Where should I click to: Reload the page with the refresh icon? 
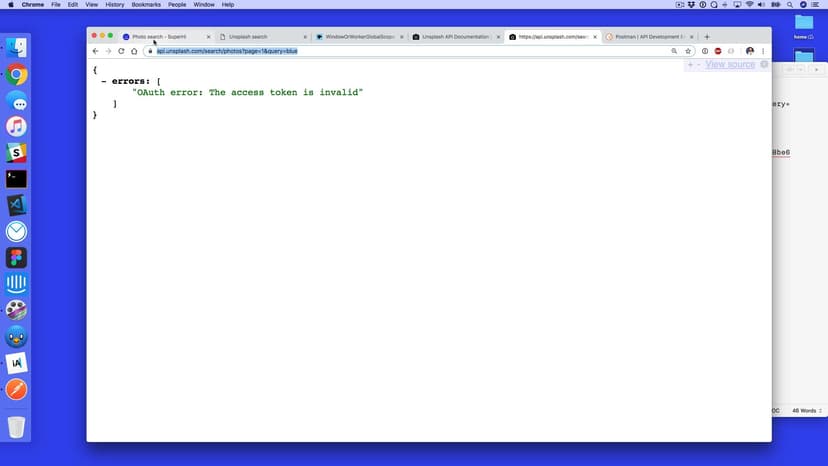pyautogui.click(x=121, y=51)
